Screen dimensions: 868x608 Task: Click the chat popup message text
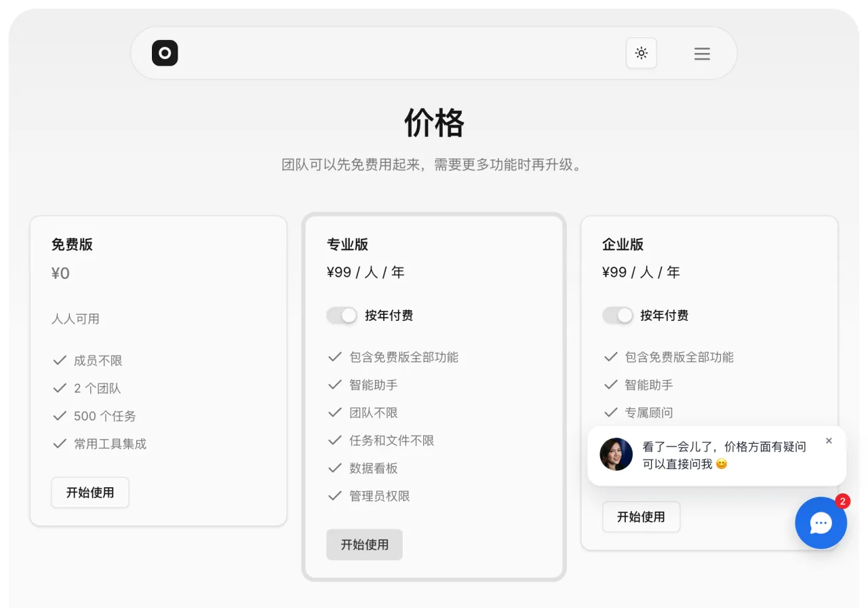(724, 455)
